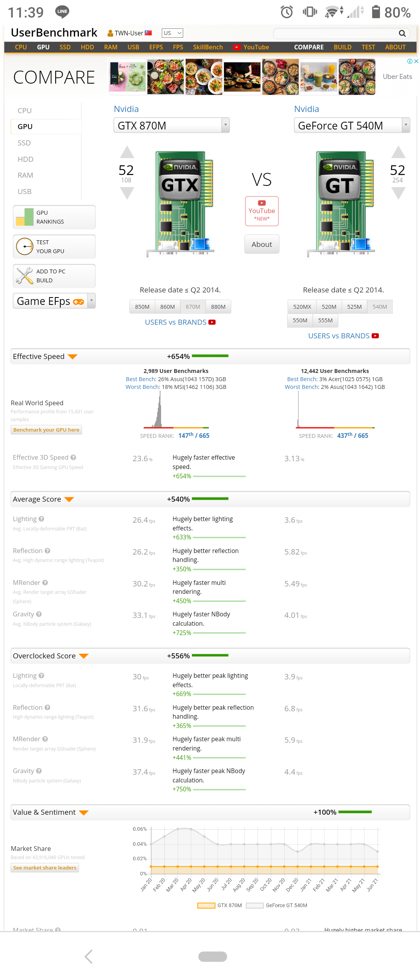This screenshot has width=420, height=980.
Task: Click the GTX 870M graphics card image
Action: point(181,204)
